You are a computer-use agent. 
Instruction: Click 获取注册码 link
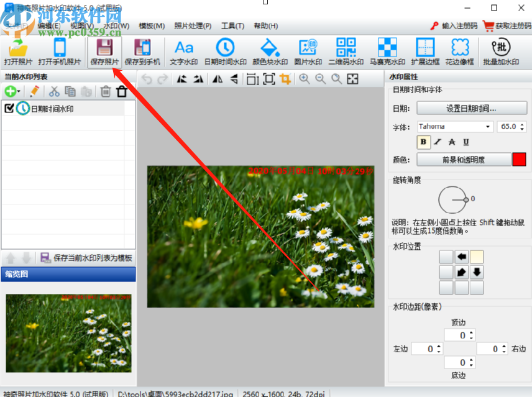click(x=508, y=26)
